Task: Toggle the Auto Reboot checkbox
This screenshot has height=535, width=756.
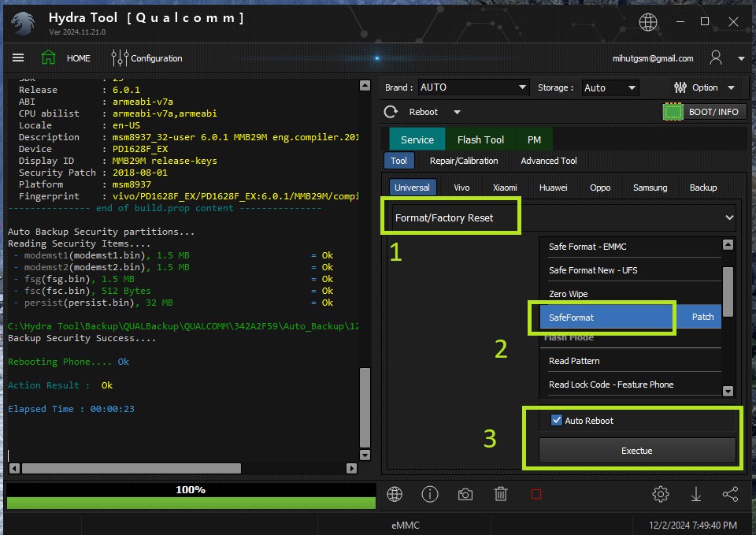Action: pos(557,420)
